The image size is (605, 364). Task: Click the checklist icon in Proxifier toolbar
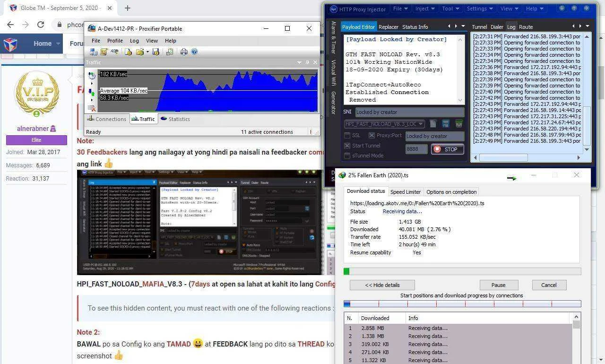tap(169, 52)
